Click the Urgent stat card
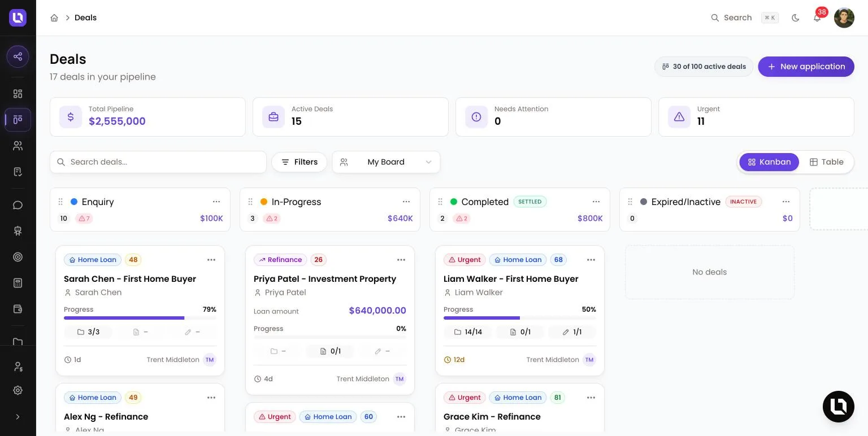This screenshot has height=436, width=868. [x=756, y=117]
